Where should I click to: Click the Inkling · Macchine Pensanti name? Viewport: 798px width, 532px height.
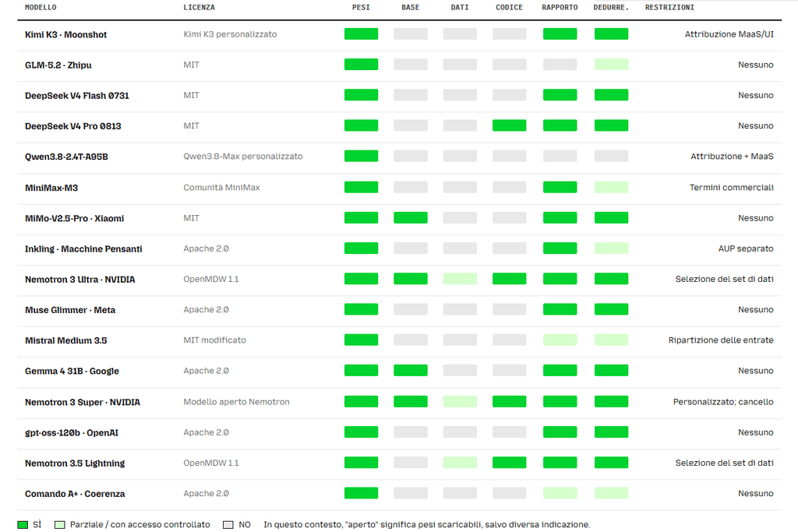[83, 248]
